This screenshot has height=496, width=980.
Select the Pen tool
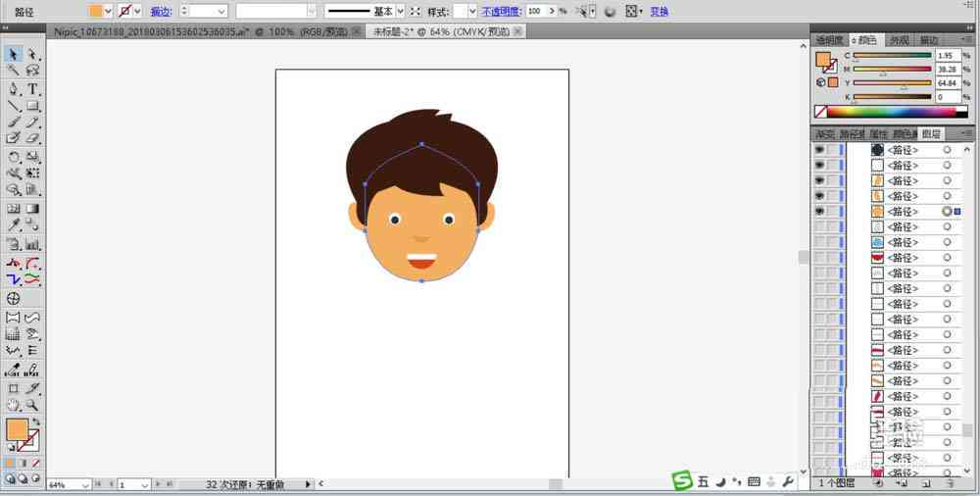(14, 89)
